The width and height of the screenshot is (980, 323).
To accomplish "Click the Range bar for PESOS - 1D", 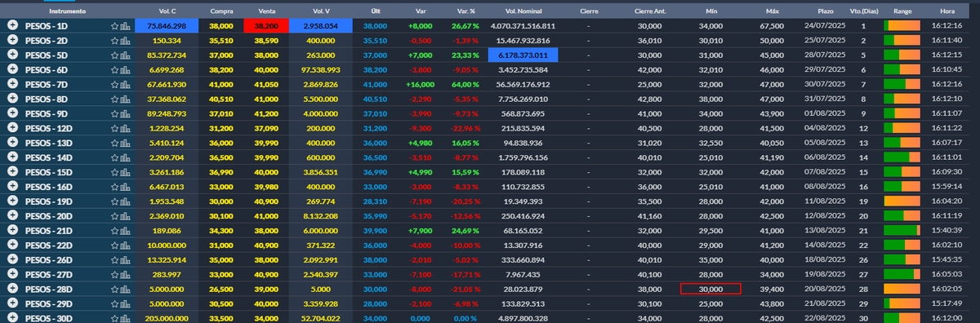I will (902, 26).
